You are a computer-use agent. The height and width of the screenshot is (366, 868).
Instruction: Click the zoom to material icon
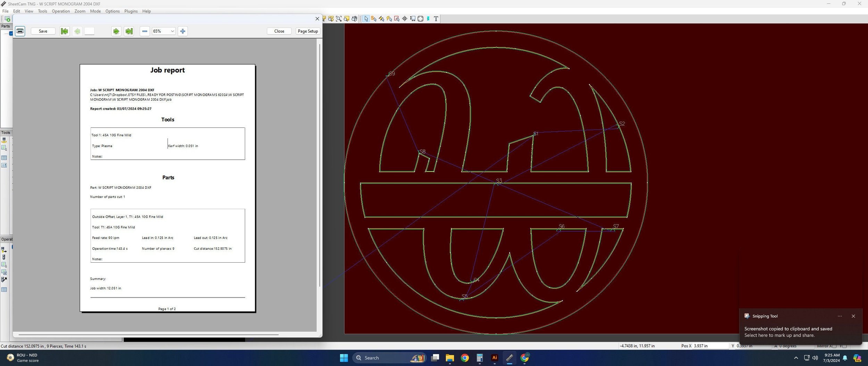click(347, 19)
